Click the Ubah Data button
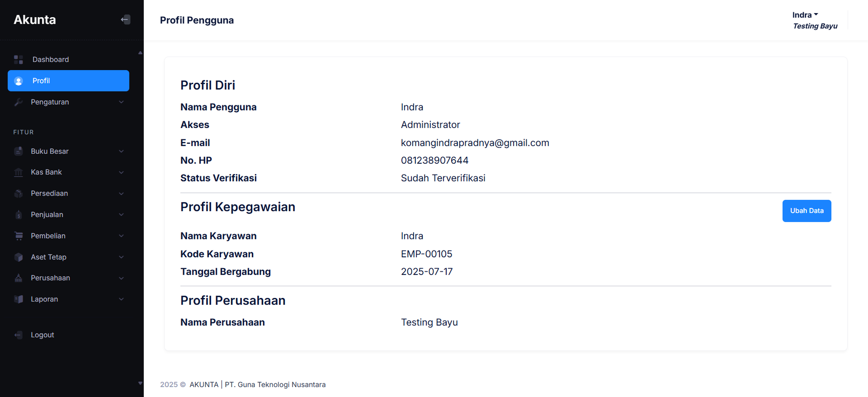The width and height of the screenshot is (868, 397). point(807,211)
